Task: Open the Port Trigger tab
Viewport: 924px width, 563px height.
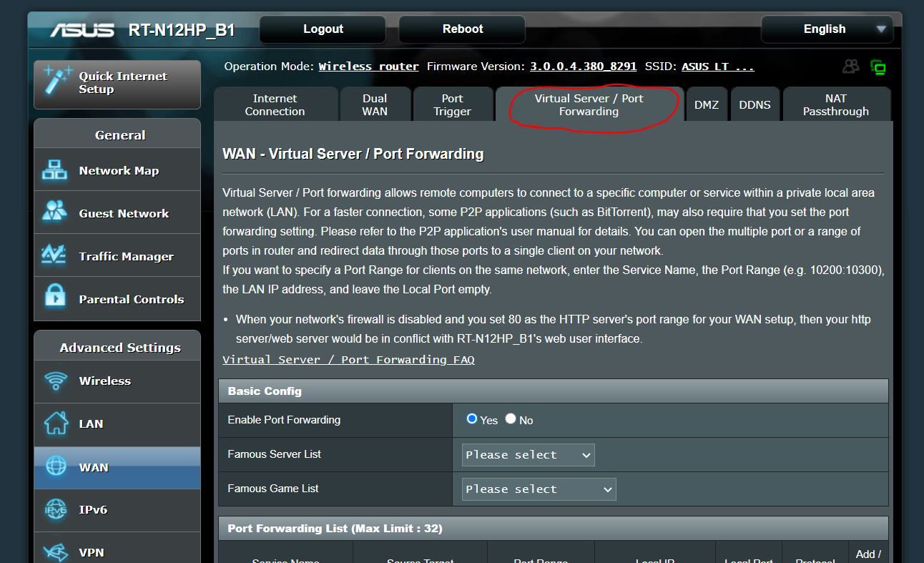Action: click(453, 104)
